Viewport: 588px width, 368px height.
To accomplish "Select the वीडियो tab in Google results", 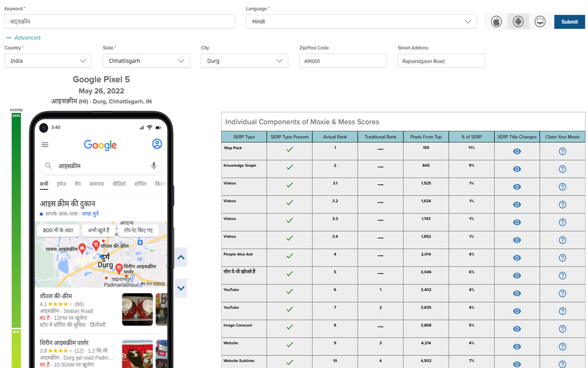I will pos(119,184).
